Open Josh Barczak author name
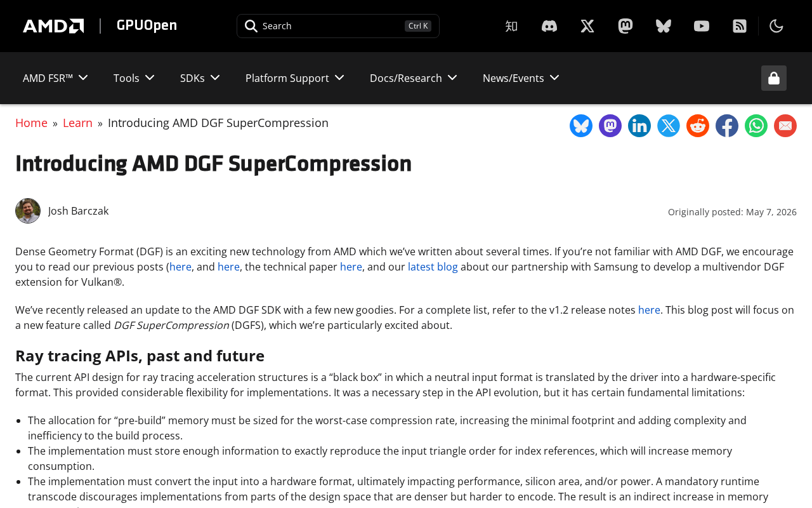 (x=78, y=211)
